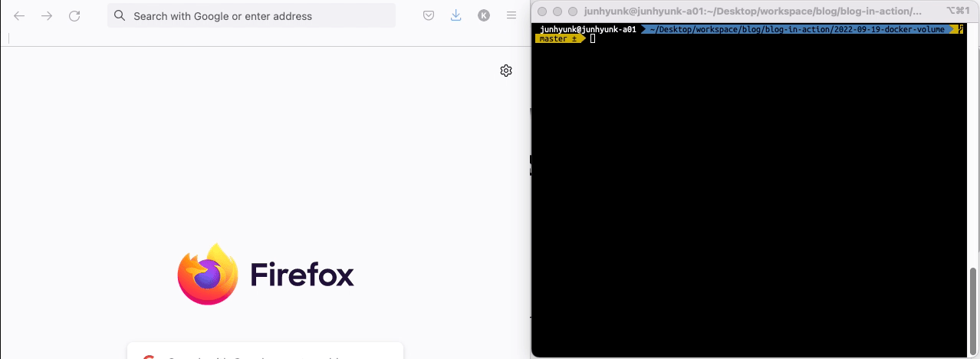Click the address bar search field
The image size is (980, 359).
(x=252, y=15)
